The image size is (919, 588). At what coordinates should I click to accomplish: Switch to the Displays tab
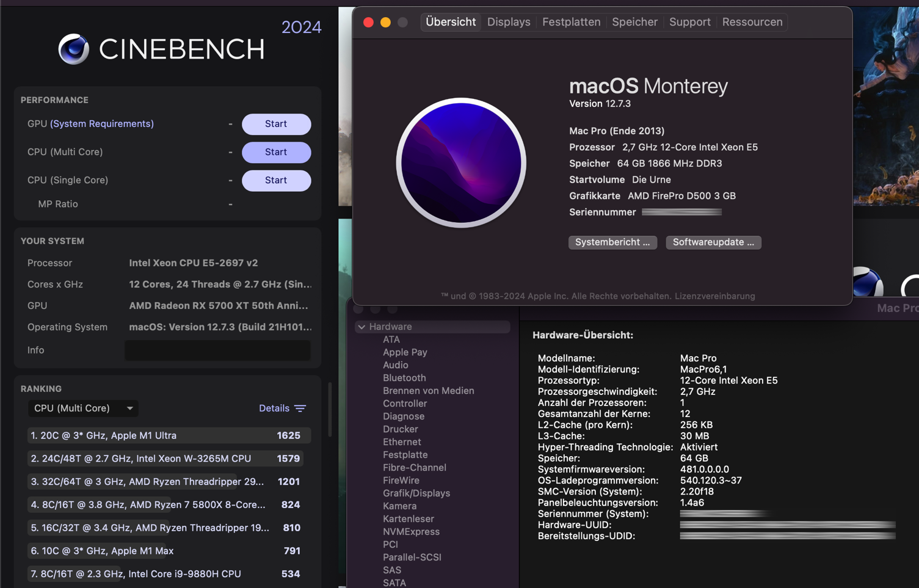(x=509, y=22)
